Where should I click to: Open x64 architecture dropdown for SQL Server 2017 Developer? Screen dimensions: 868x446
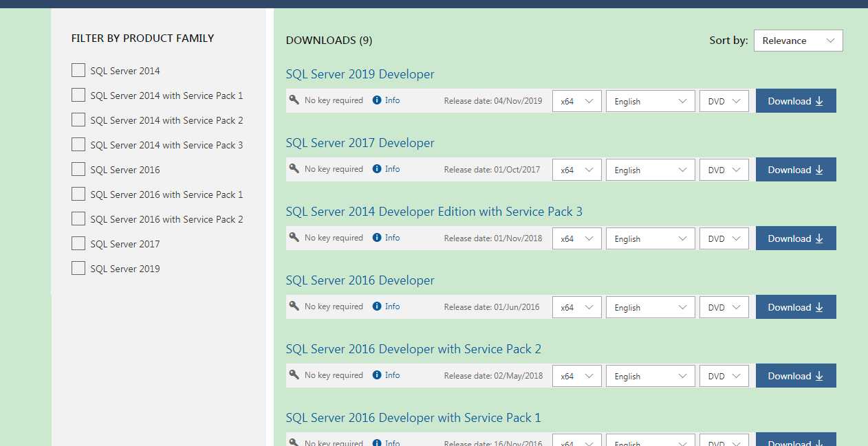coord(577,170)
